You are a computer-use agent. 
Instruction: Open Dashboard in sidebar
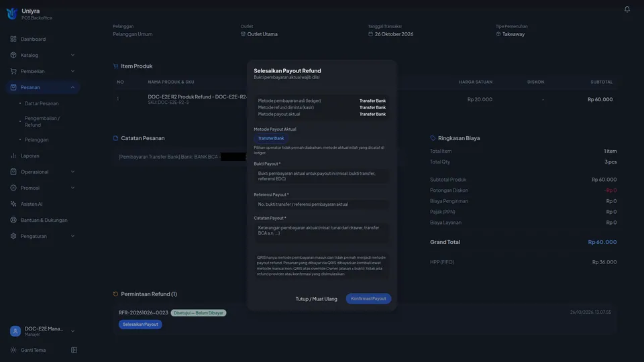point(43,39)
